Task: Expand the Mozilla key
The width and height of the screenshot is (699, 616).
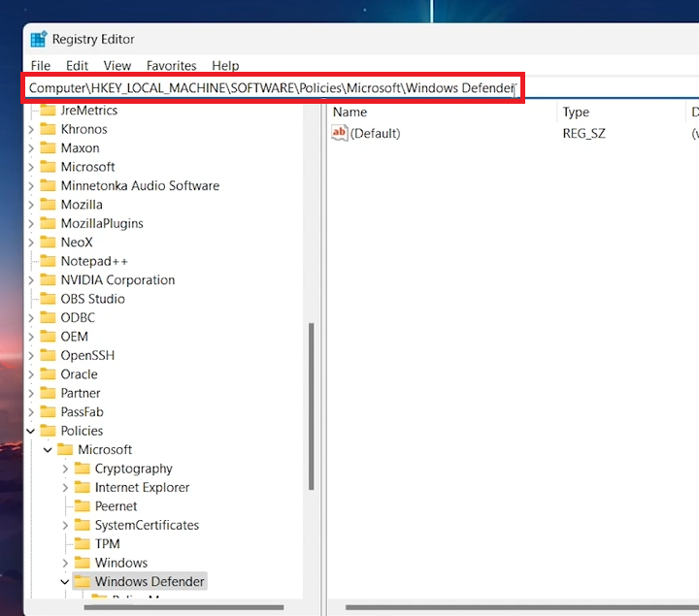Action: click(31, 205)
